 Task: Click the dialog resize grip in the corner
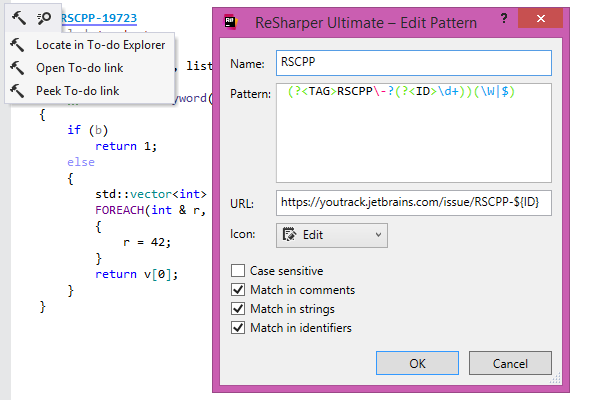[556, 378]
